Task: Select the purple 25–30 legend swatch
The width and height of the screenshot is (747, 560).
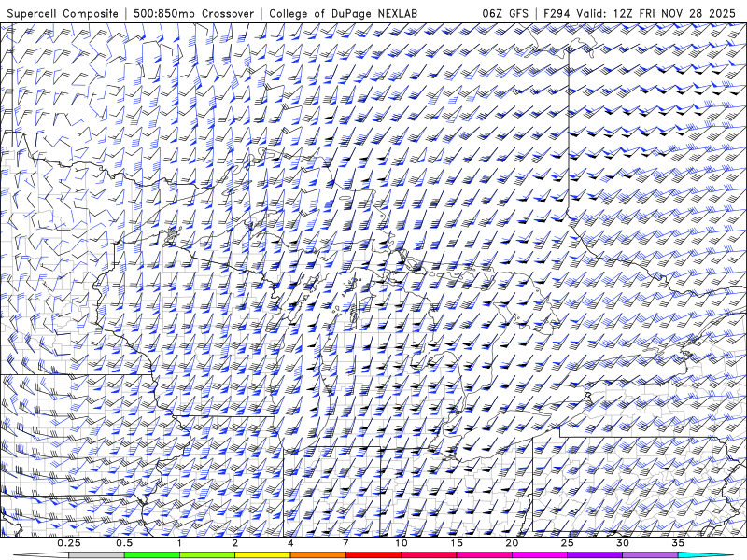Action: pyautogui.click(x=595, y=555)
